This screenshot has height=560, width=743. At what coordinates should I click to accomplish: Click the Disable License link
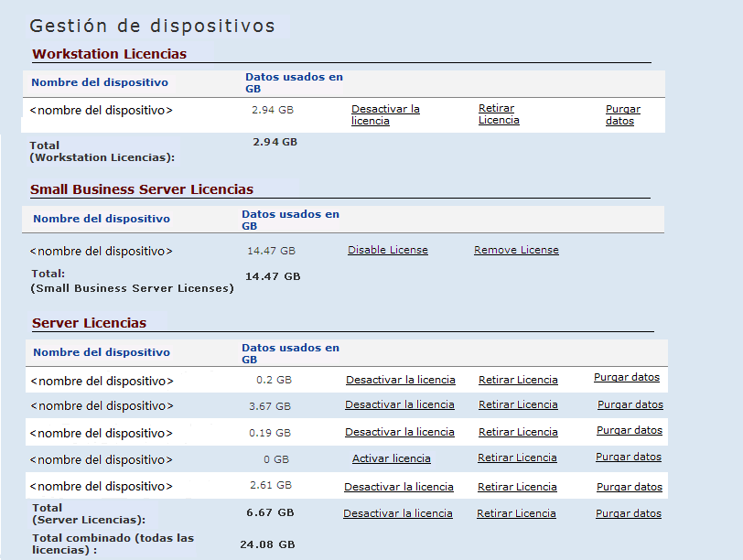click(388, 250)
